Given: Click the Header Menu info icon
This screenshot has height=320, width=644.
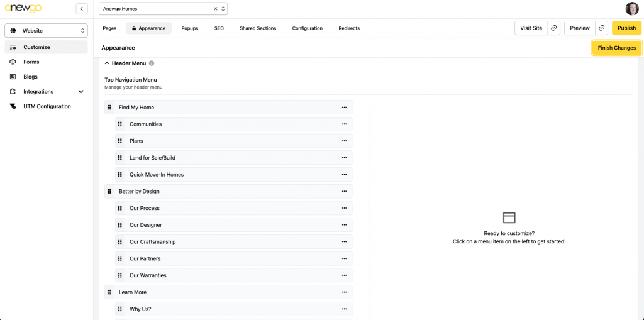Looking at the screenshot, I should click(152, 63).
